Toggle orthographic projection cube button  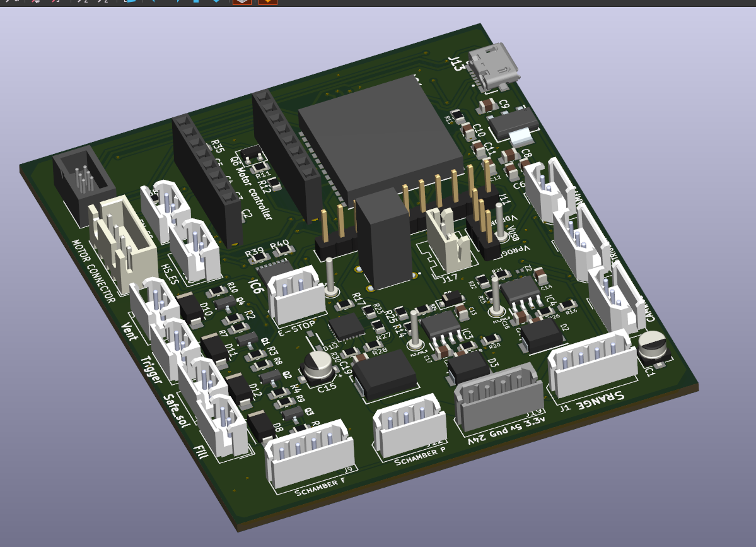(242, 1)
